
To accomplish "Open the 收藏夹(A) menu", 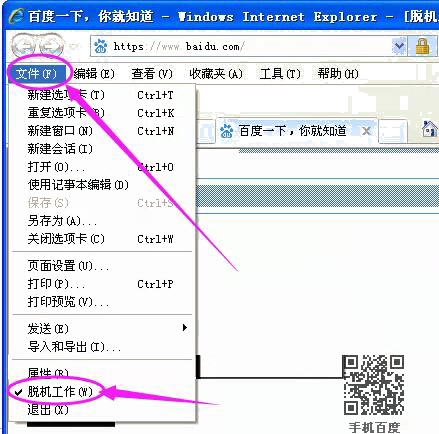I will tap(216, 74).
